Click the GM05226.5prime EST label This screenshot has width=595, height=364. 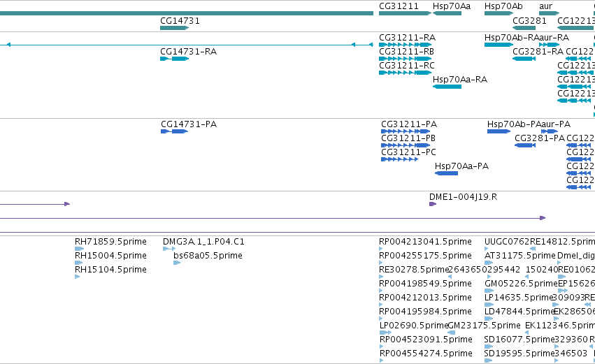pos(522,284)
